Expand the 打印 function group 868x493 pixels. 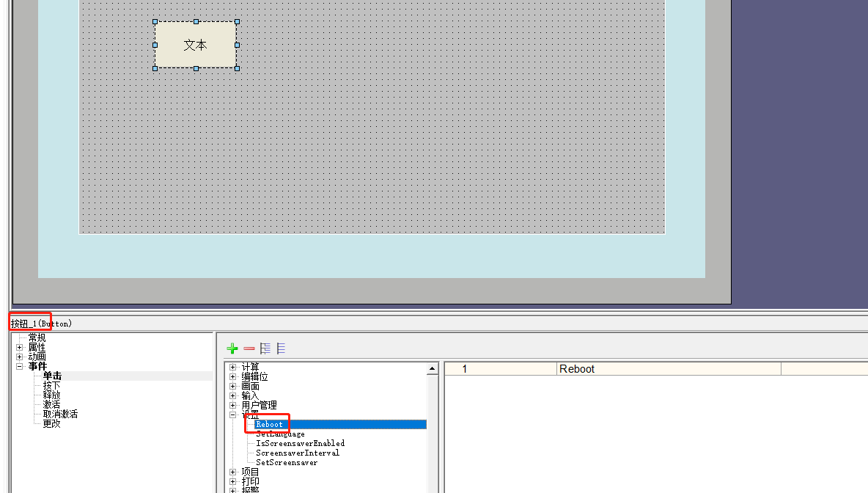pos(232,481)
